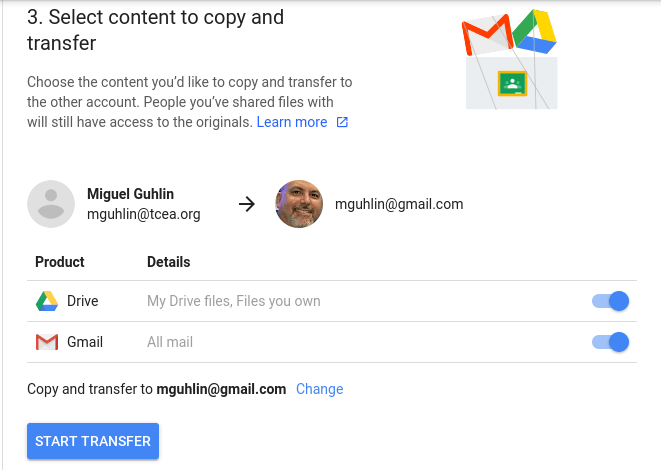Viewport: 661px width, 470px height.
Task: Click the Google Drive icon in Drive row
Action: (x=47, y=301)
